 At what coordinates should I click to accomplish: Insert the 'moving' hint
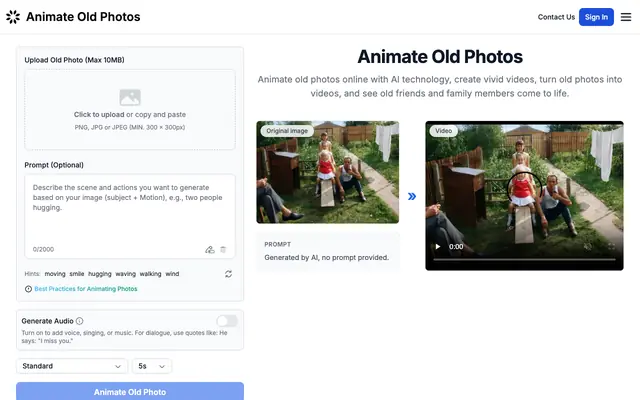coord(55,274)
